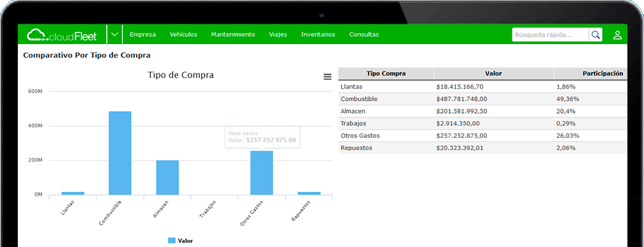644x247 pixels.
Task: Open the Mantenimiento menu
Action: 233,34
